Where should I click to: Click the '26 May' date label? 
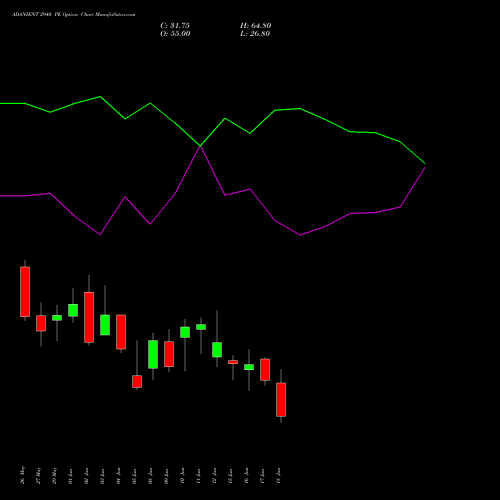pos(23,475)
